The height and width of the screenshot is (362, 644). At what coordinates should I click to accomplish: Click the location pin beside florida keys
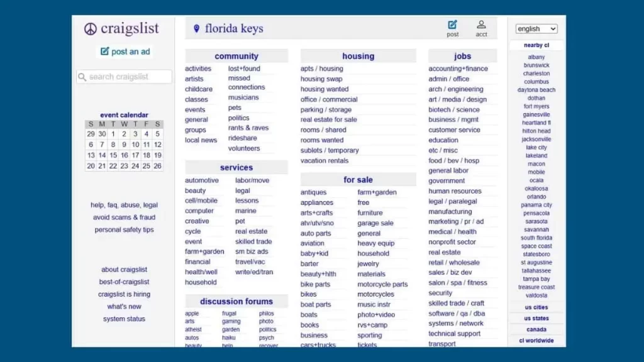pyautogui.click(x=198, y=28)
